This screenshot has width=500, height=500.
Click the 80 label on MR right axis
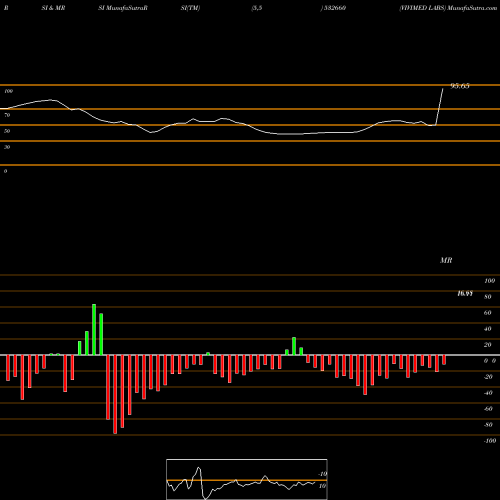(x=488, y=297)
